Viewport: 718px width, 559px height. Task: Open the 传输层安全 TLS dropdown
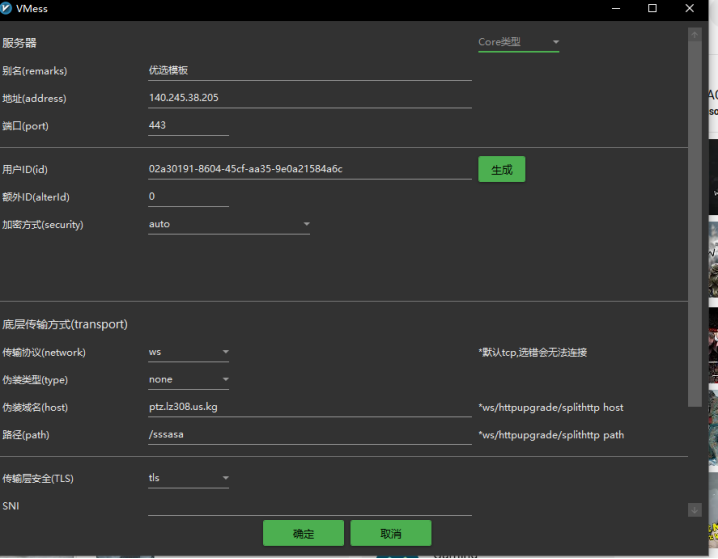click(x=189, y=478)
